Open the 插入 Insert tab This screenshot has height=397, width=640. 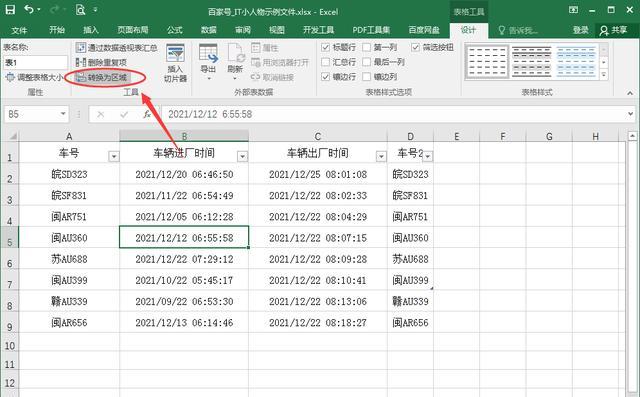coord(91,30)
